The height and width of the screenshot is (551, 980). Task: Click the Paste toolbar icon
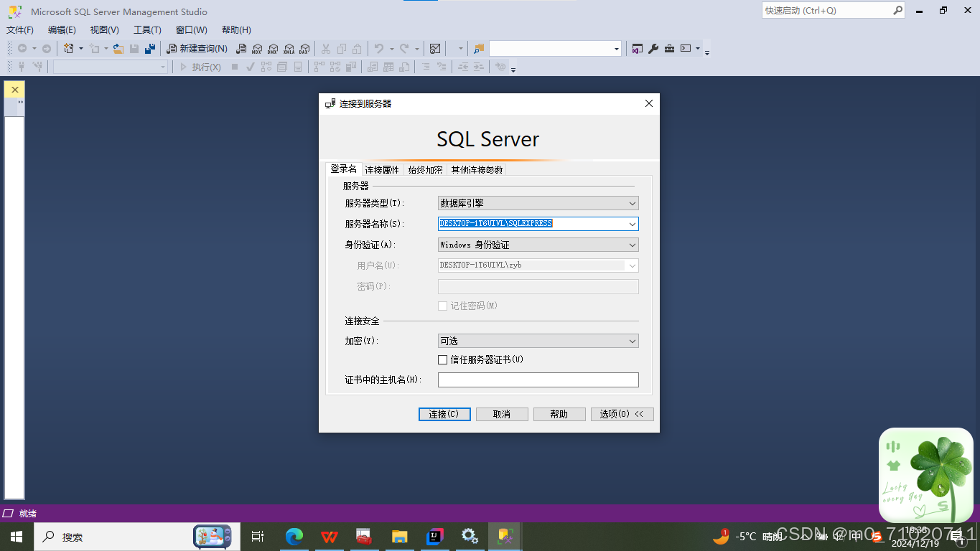click(358, 49)
